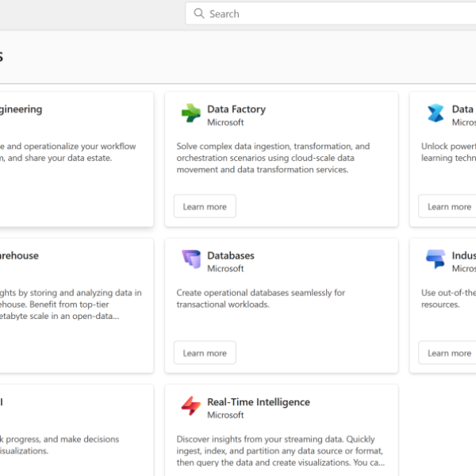Screen dimensions: 476x476
Task: Click Microsoft under Databases
Action: [x=225, y=268]
